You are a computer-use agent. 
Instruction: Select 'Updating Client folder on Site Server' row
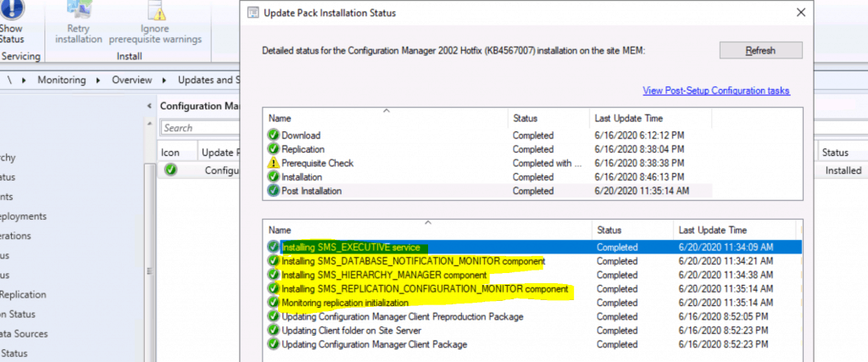[x=533, y=331]
